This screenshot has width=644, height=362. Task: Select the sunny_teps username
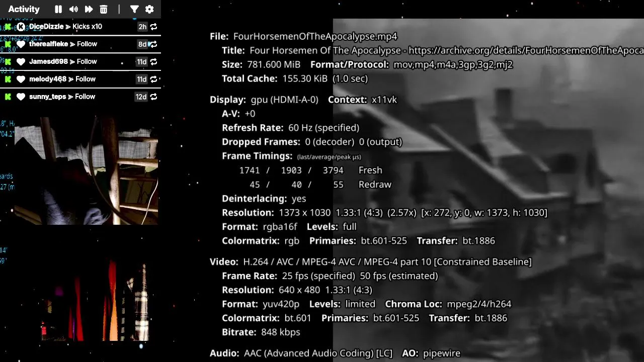(48, 97)
